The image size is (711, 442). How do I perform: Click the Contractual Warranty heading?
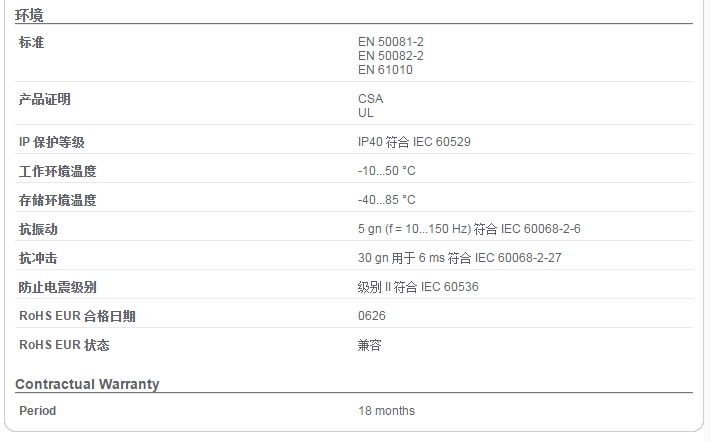[87, 384]
